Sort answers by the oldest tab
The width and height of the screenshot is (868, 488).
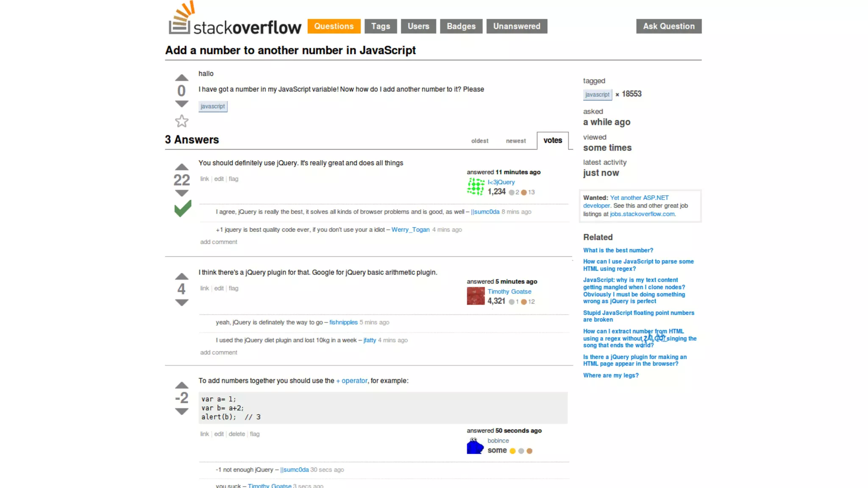click(x=479, y=141)
